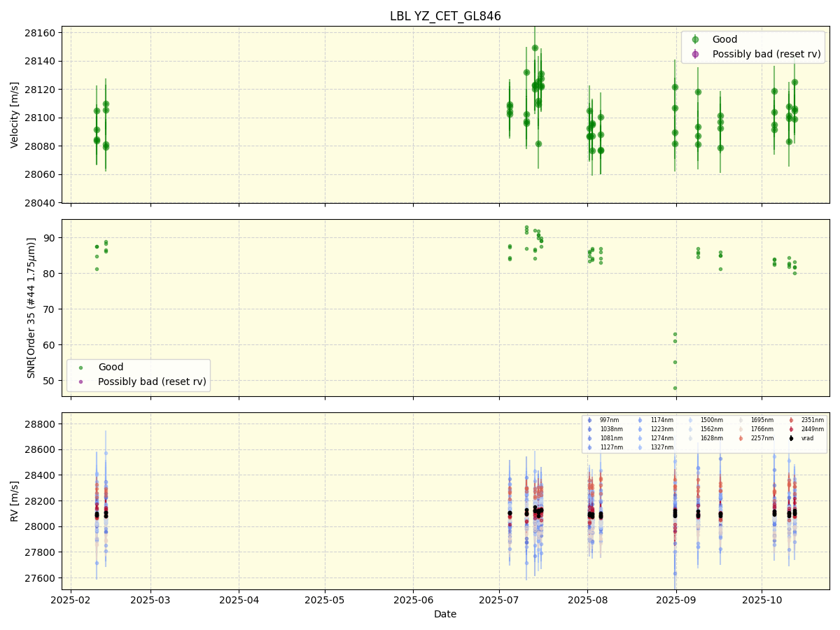Viewport: 840px width, 630px height.
Task: Select the 2449nm dark red marker
Action: (x=790, y=428)
